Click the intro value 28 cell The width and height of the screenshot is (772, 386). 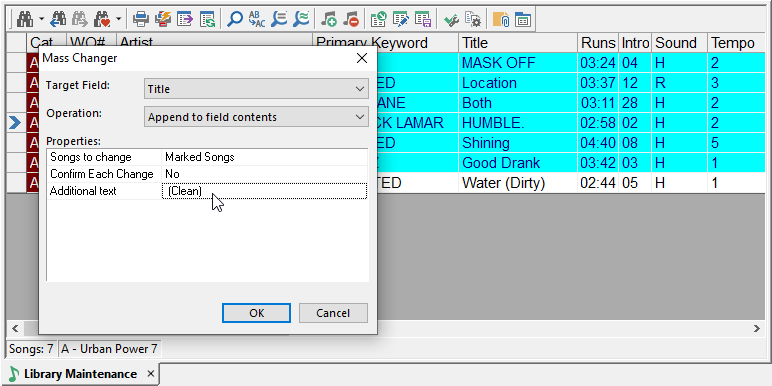[635, 103]
